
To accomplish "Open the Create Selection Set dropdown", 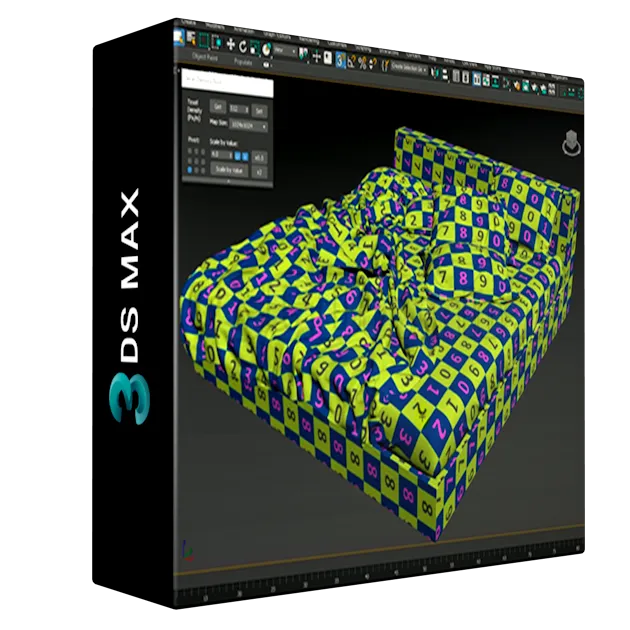I will pos(409,70).
